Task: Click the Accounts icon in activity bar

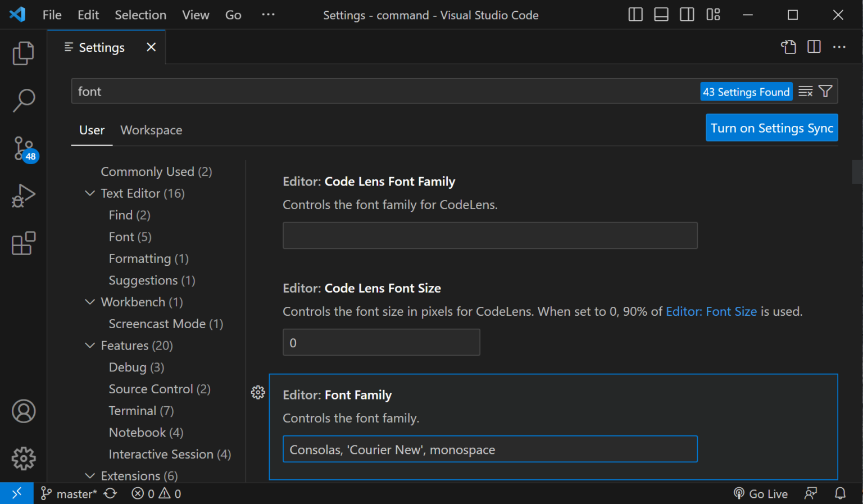Action: 23,411
